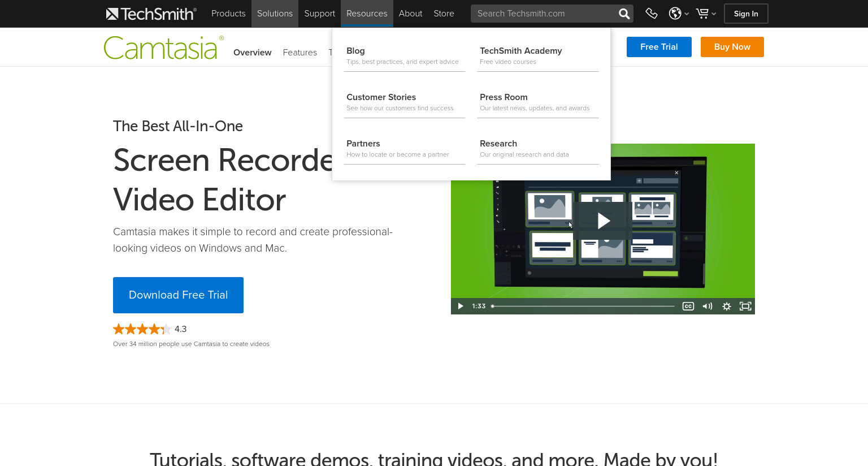Click Download Free Trial button
The width and height of the screenshot is (868, 466).
(178, 295)
